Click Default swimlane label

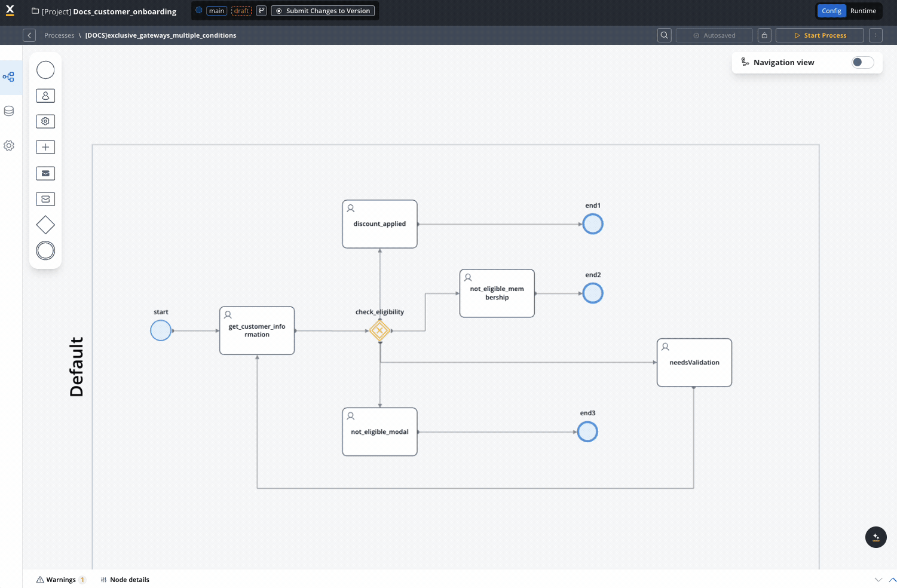tap(76, 367)
